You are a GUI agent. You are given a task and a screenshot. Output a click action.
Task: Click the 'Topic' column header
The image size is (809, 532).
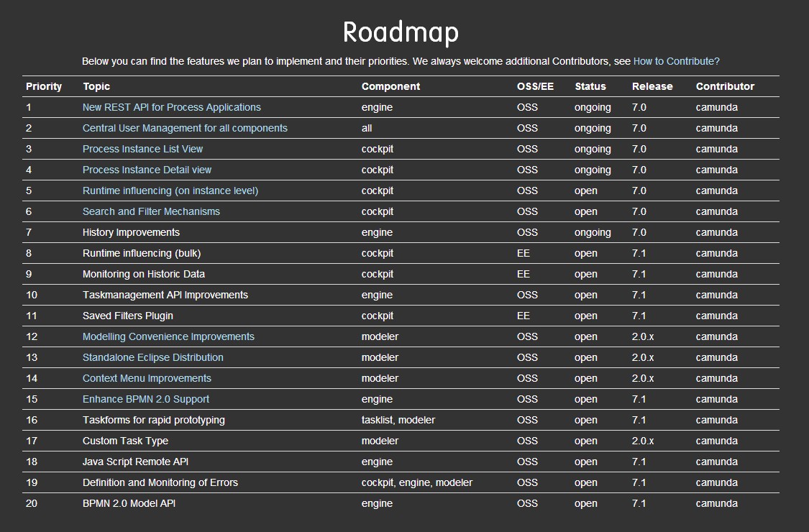96,86
